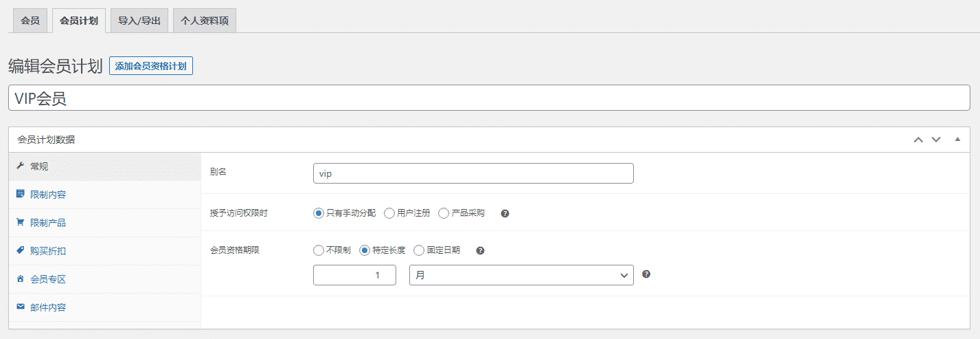The width and height of the screenshot is (980, 339).
Task: Select the 常规 section with wrench icon
Action: click(104, 166)
